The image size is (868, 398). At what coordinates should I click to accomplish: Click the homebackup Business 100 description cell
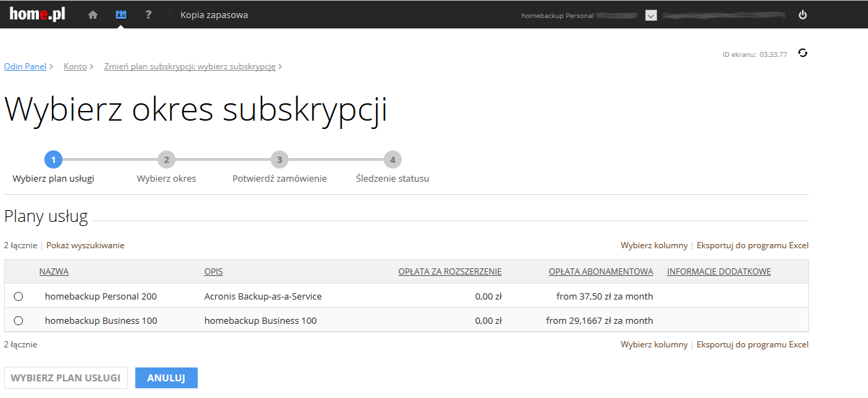tap(260, 320)
